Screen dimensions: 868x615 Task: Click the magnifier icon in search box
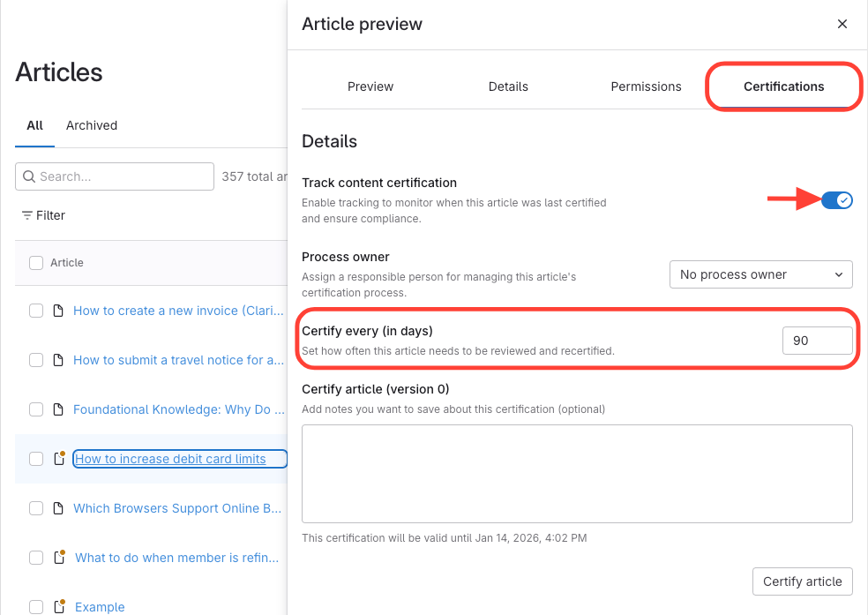29,176
